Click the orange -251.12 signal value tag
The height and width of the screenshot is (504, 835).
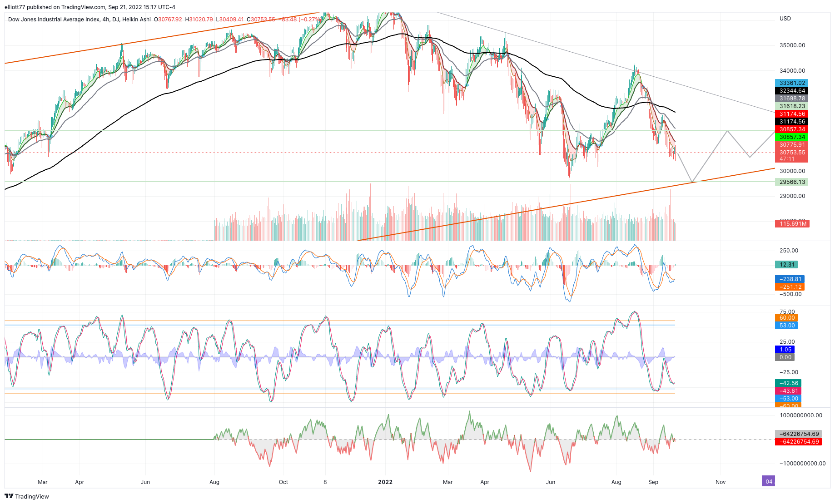790,287
